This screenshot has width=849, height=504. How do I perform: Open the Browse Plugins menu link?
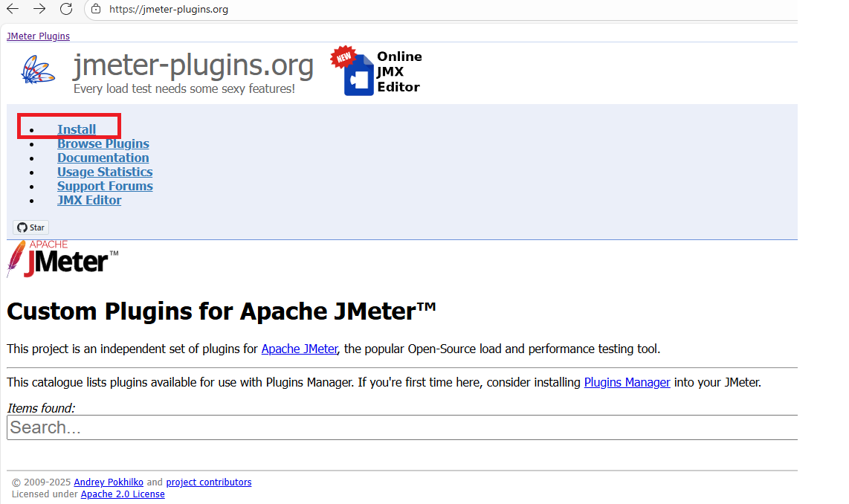click(x=103, y=143)
